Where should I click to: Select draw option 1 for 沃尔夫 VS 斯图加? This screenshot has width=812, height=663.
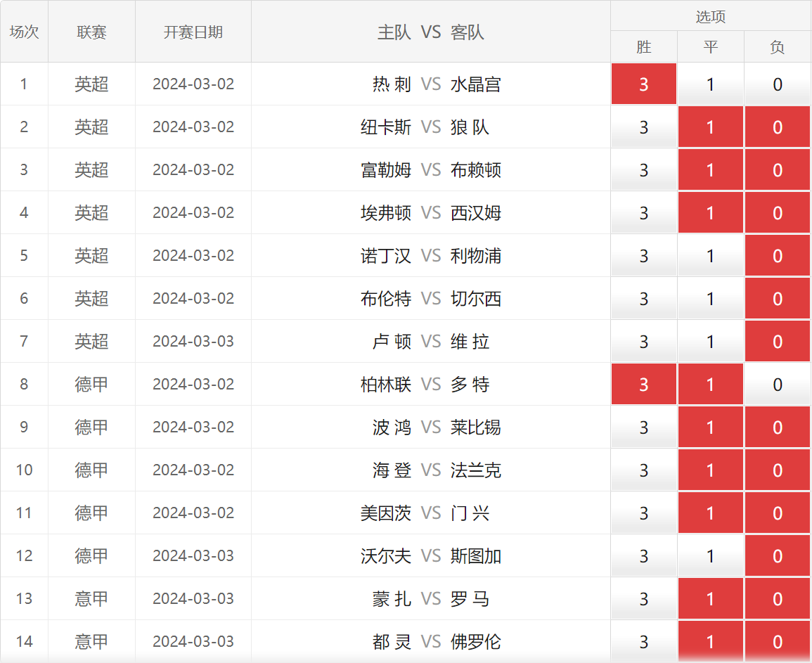point(711,555)
